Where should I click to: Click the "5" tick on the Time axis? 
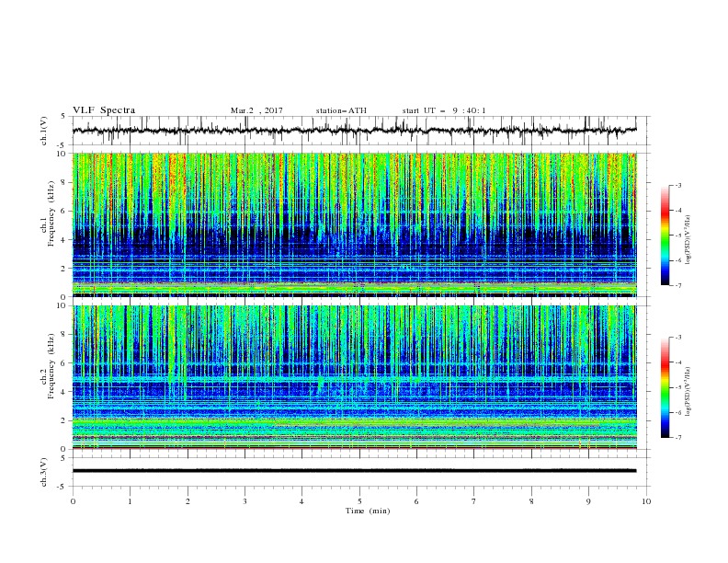tap(359, 501)
